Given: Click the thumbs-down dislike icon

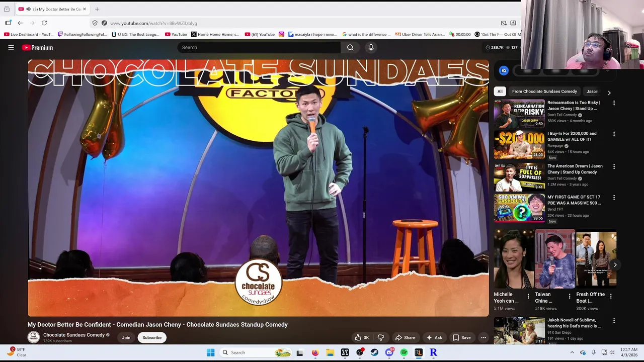Looking at the screenshot, I should tap(381, 338).
